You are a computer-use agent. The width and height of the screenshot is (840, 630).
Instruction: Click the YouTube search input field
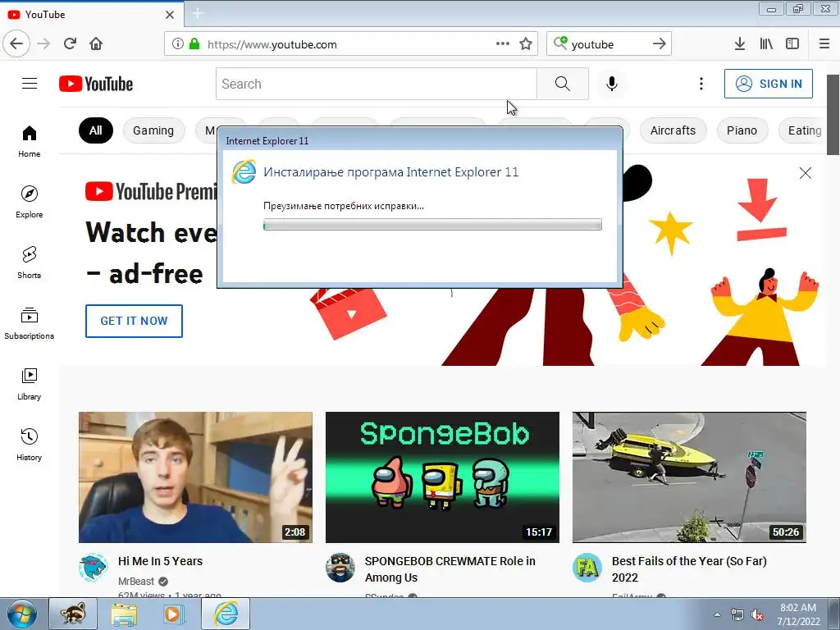tap(376, 84)
